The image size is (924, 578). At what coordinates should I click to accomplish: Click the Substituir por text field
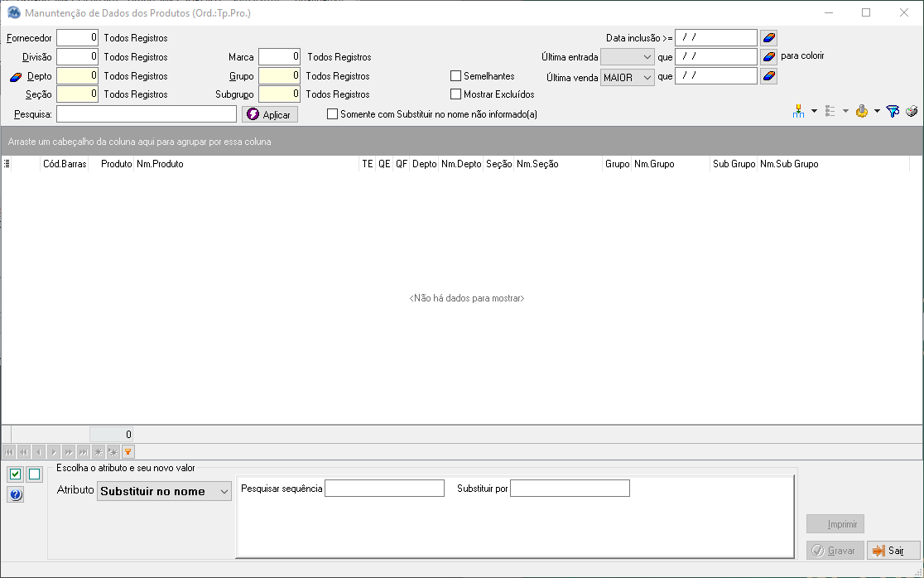point(570,489)
